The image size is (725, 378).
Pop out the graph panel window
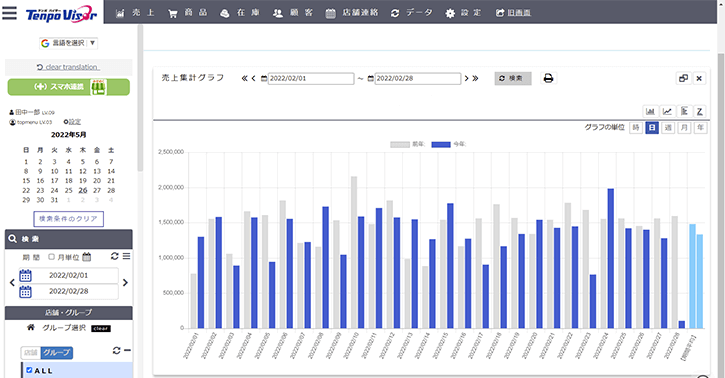coord(683,78)
